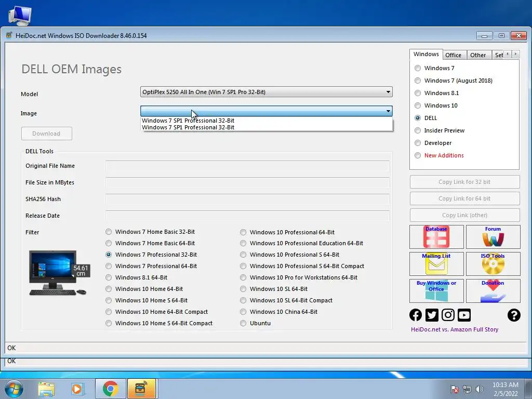532x399 pixels.
Task: Open the Donation heart icon
Action: pyautogui.click(x=493, y=291)
